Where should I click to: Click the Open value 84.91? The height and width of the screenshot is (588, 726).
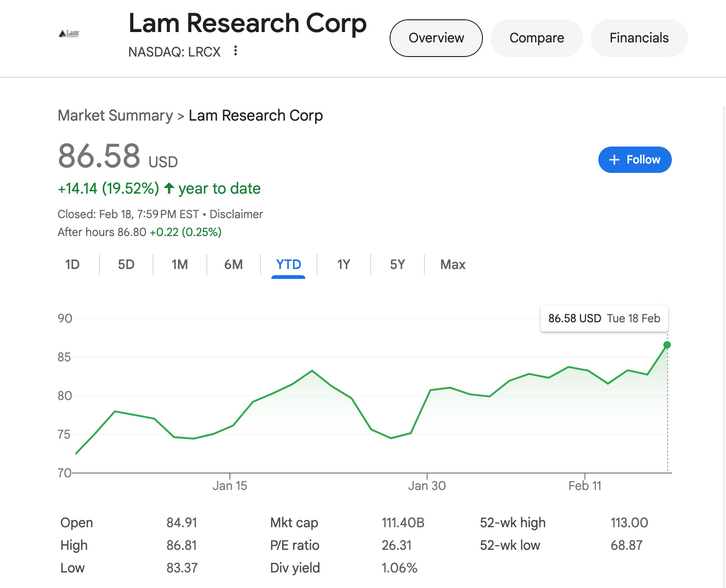[x=181, y=523]
